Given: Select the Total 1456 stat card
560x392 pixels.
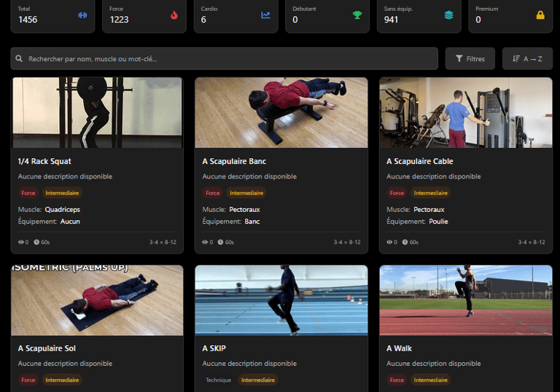Looking at the screenshot, I should click(x=52, y=16).
